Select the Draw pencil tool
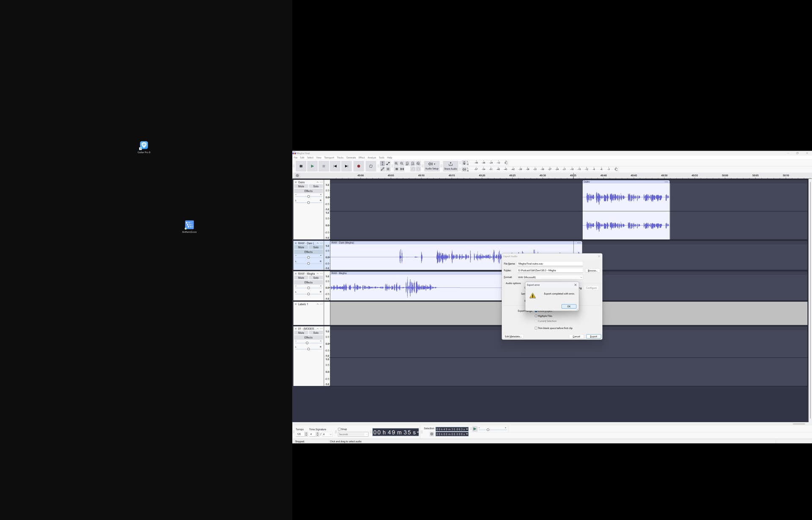Viewport: 812px width, 520px height. click(x=382, y=169)
